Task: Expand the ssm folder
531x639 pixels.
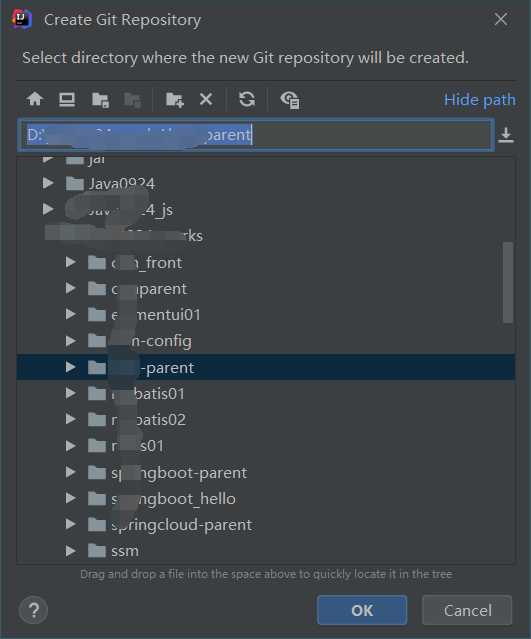Action: coord(71,551)
